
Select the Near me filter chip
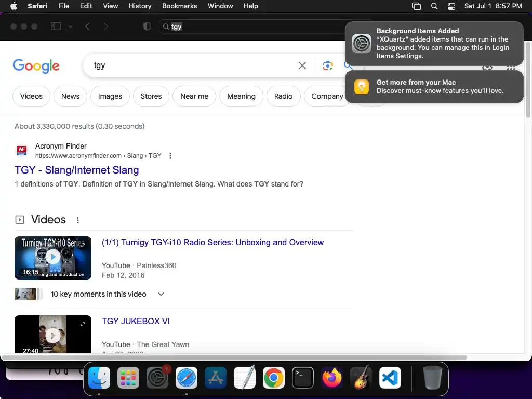coord(194,96)
